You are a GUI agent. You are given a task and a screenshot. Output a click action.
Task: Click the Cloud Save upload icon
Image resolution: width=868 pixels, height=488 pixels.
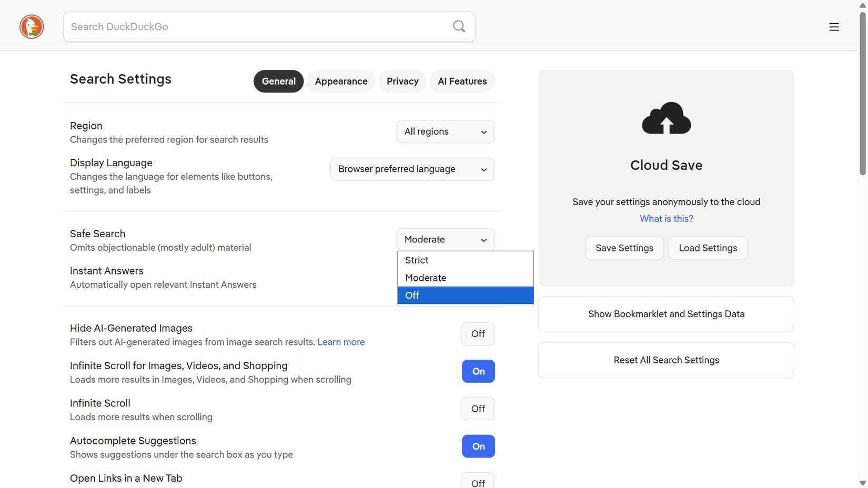(666, 118)
